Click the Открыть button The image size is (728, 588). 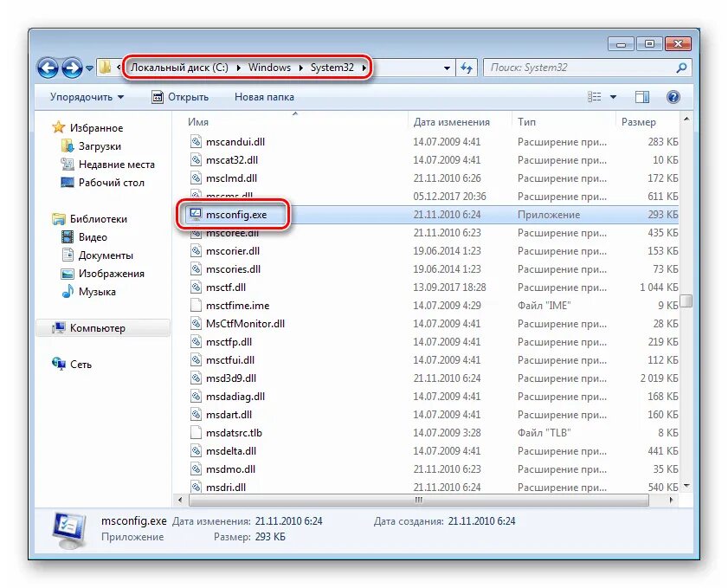[182, 97]
